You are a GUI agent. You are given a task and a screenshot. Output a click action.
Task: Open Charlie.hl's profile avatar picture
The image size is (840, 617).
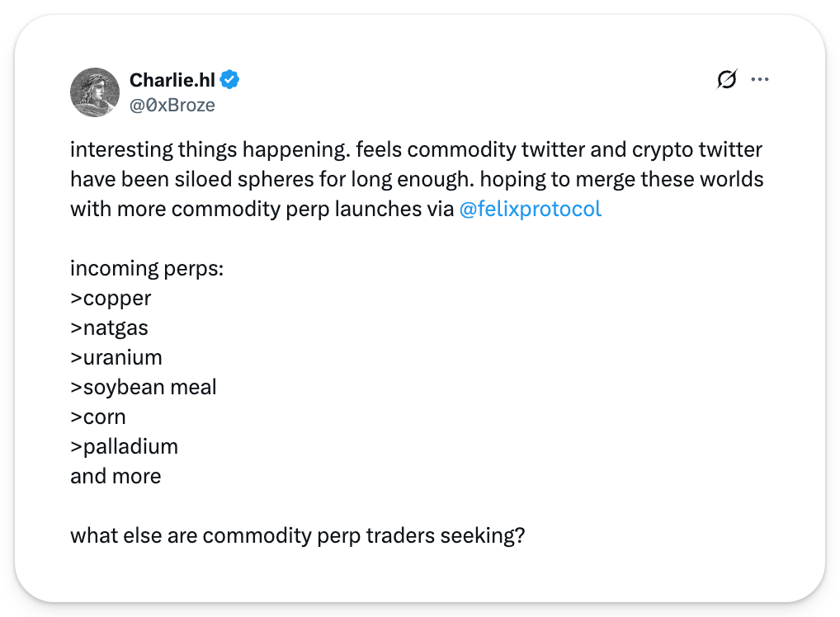95,92
